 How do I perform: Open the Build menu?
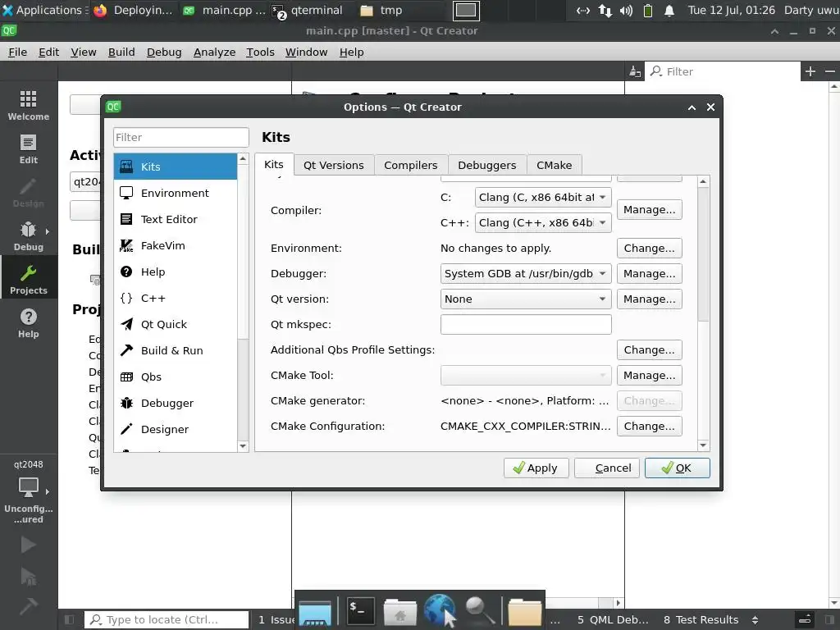click(x=121, y=52)
